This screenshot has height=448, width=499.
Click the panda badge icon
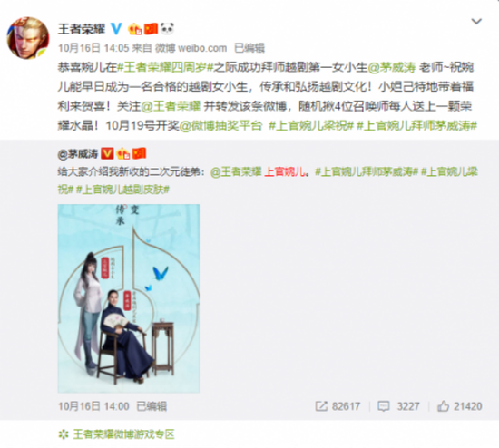pyautogui.click(x=167, y=29)
